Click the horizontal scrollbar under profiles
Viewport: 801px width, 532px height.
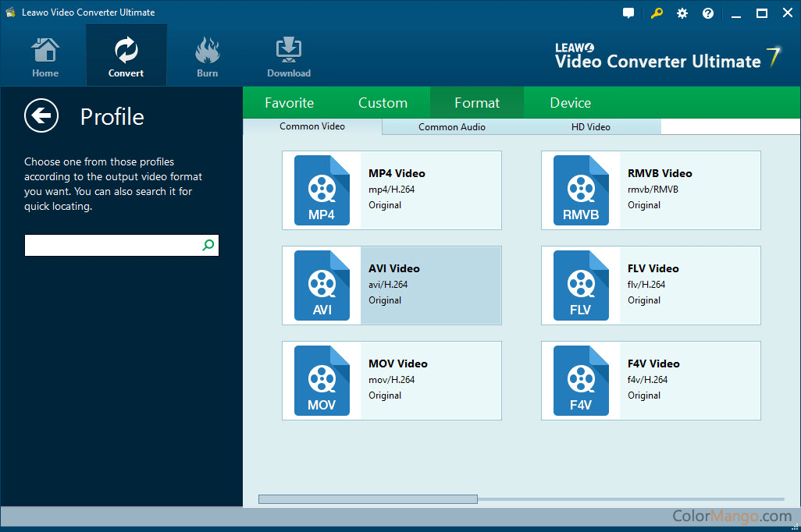[368, 499]
